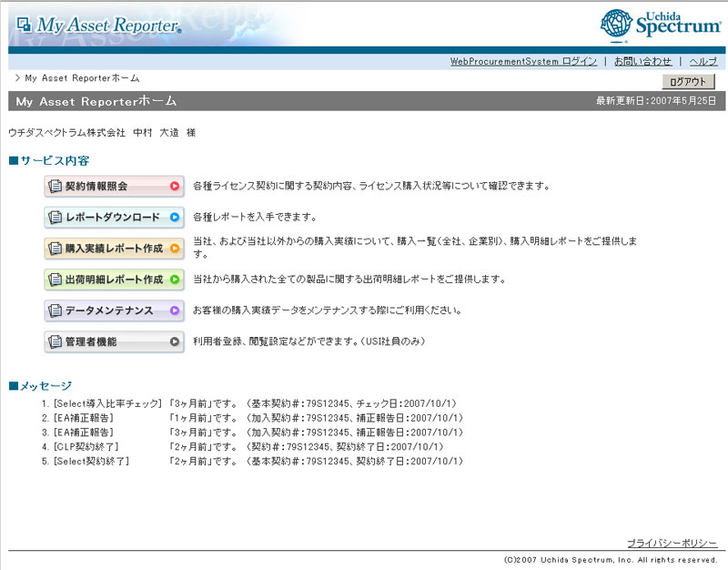728x570 pixels.
Task: Click the 最新更新日:2007年5月25日 text
Action: point(655,101)
